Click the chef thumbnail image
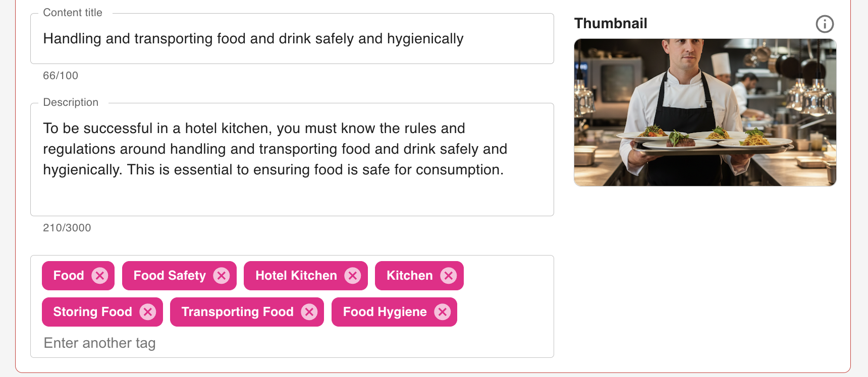The image size is (868, 377). [x=705, y=112]
